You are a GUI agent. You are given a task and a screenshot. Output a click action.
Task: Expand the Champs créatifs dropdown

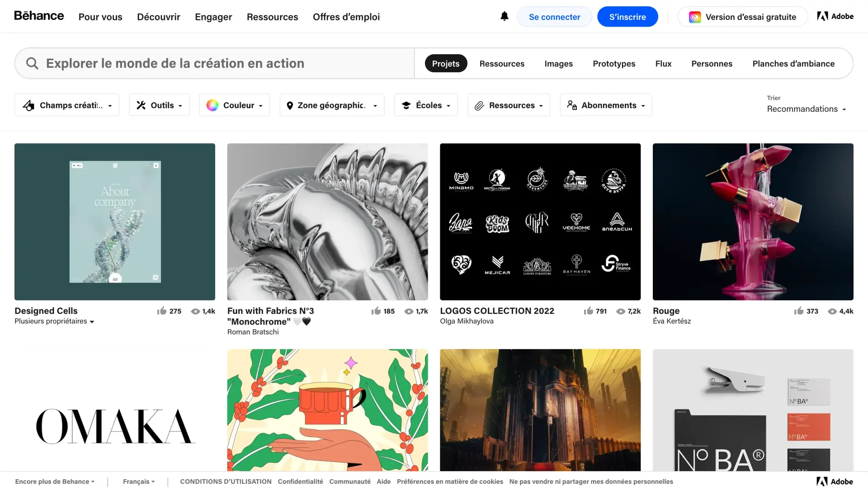click(67, 105)
